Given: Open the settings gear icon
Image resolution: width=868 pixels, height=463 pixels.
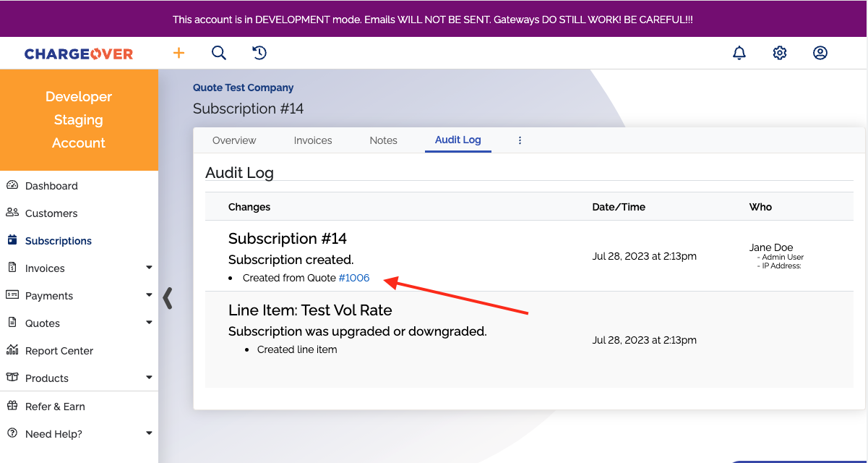Looking at the screenshot, I should [780, 53].
